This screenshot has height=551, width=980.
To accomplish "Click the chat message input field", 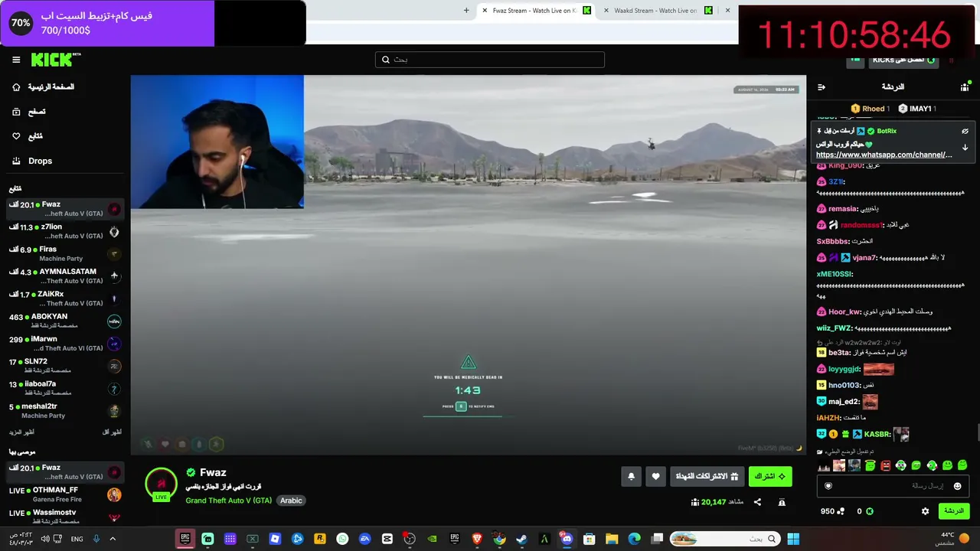I will pos(893,486).
